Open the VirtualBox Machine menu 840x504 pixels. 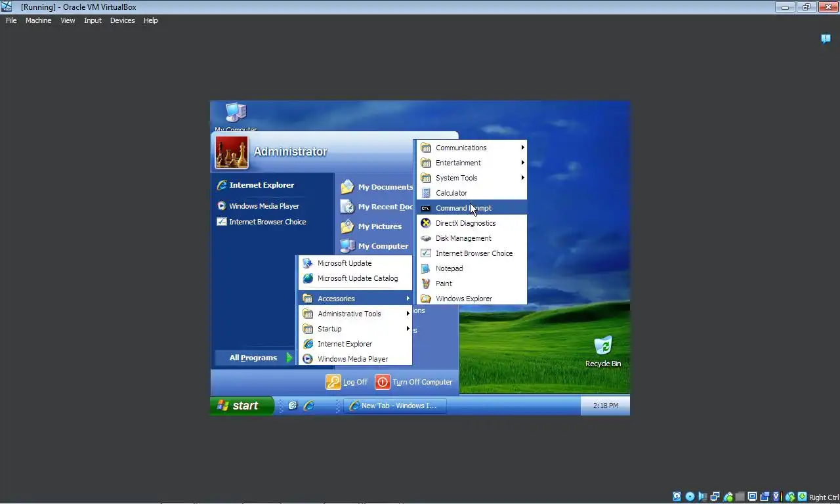point(38,20)
